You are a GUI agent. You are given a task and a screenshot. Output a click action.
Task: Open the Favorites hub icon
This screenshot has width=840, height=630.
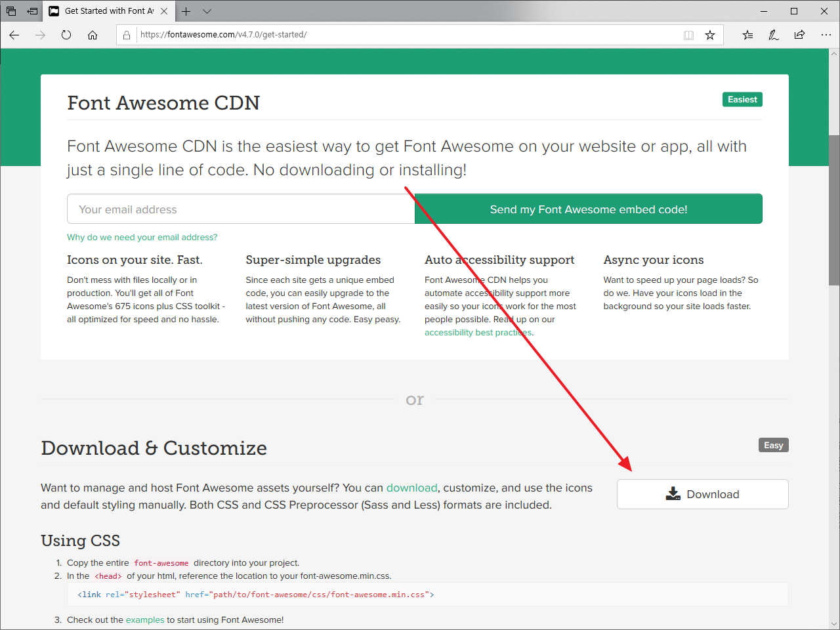point(747,35)
